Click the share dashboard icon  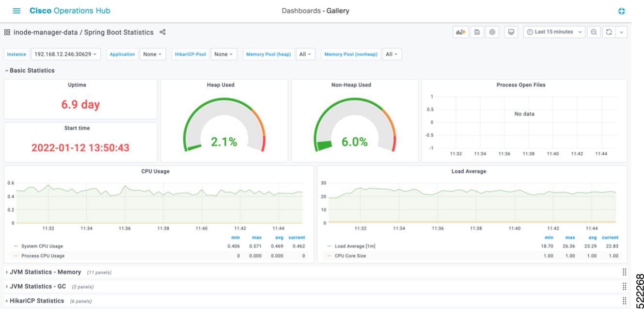coord(162,32)
